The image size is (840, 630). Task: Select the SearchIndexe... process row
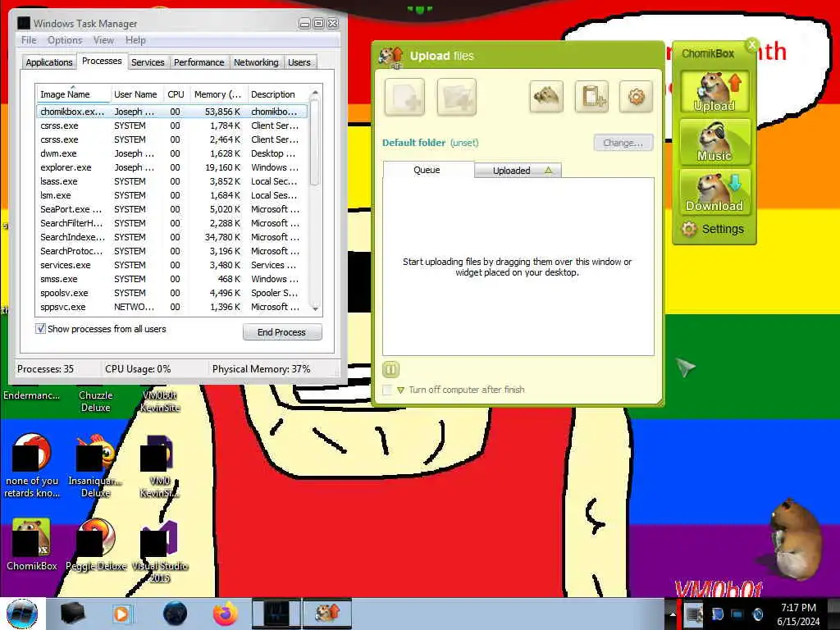172,237
